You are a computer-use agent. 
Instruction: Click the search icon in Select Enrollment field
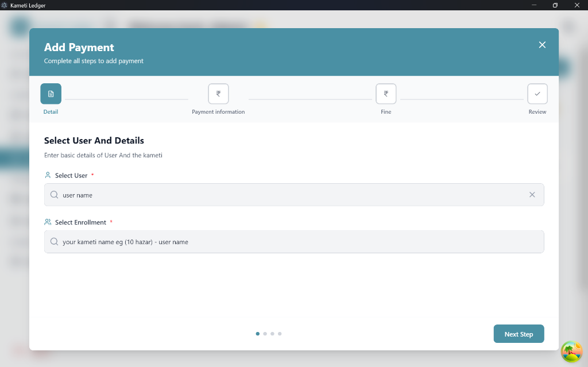pos(55,242)
